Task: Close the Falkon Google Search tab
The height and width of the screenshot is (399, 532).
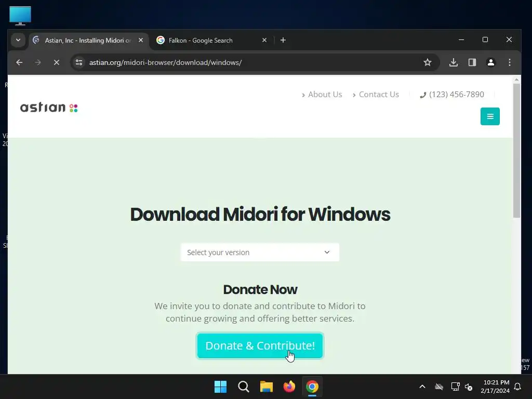Action: tap(264, 40)
